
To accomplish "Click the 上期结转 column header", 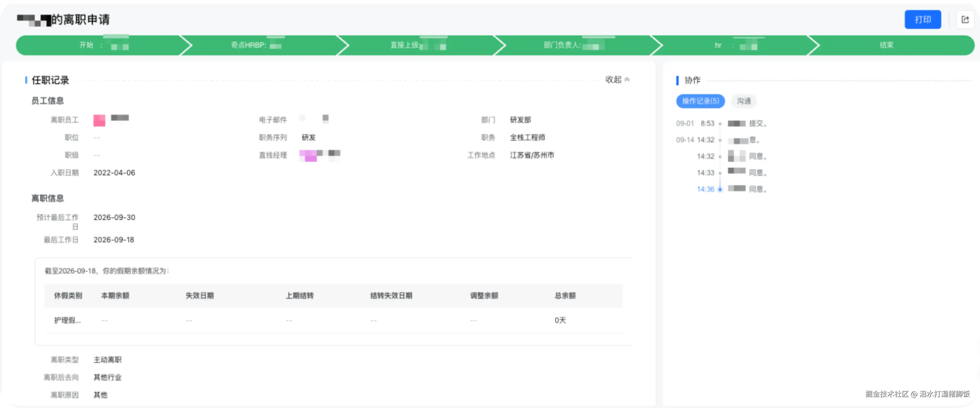I will (299, 296).
